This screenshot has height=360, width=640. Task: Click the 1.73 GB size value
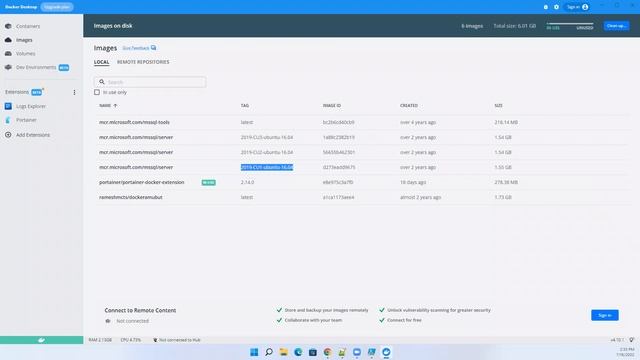click(x=503, y=197)
